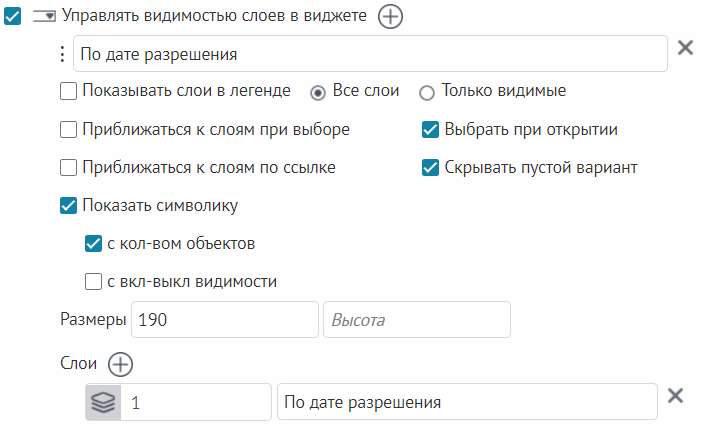
Task: Toggle 'Показать символику' checkbox
Action: click(x=69, y=206)
